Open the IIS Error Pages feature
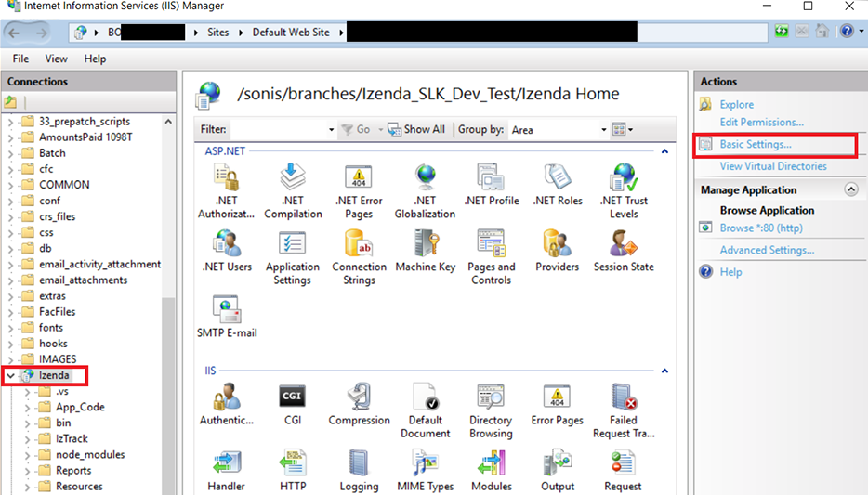Screen dimensions: 868x495 [x=557, y=404]
